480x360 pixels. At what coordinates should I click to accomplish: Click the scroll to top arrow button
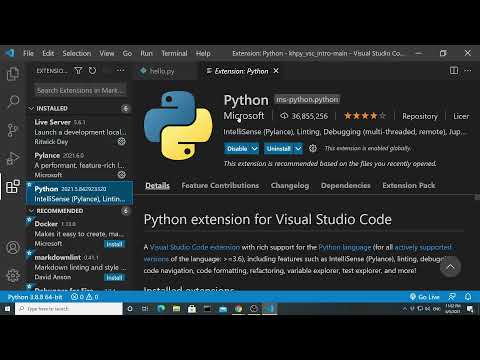tap(450, 267)
